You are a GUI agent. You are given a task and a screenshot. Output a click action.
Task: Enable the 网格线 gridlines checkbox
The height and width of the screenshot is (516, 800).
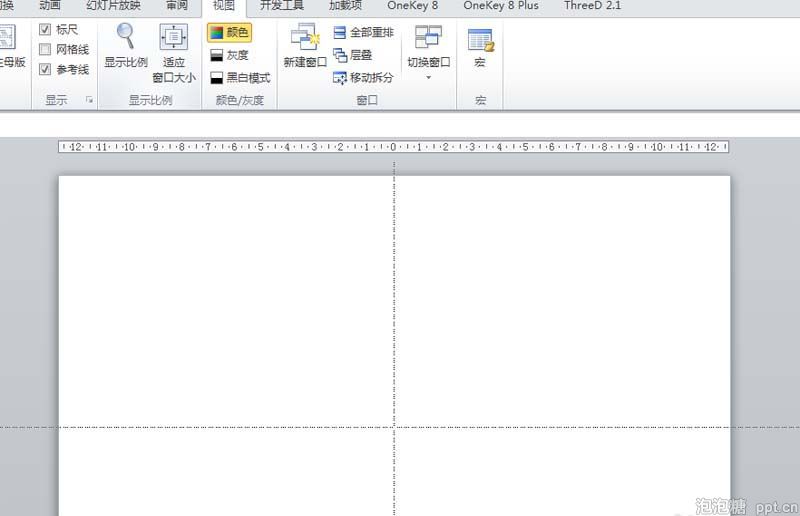(x=45, y=50)
